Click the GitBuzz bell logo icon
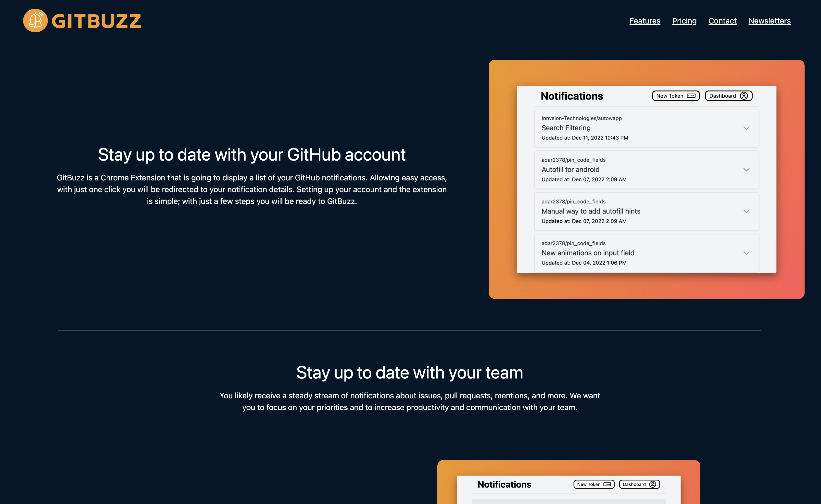 (x=35, y=21)
